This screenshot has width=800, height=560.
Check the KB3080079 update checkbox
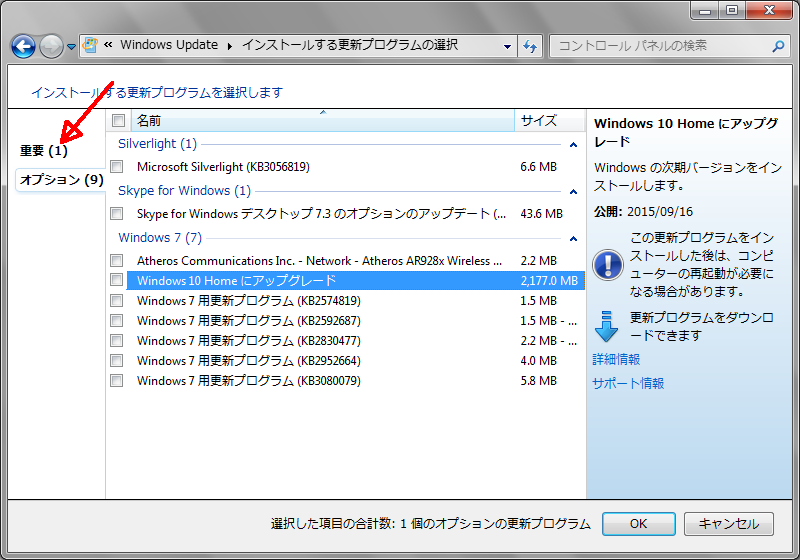[117, 380]
